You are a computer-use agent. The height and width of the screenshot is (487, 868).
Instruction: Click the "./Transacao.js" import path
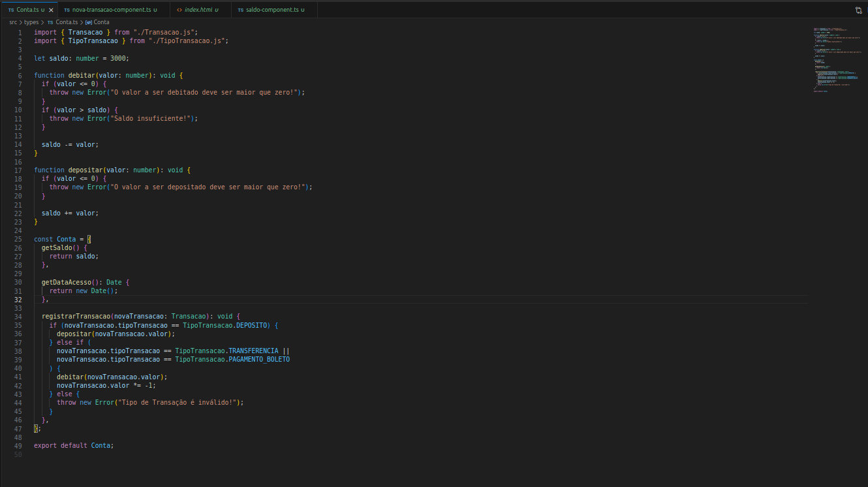click(x=163, y=32)
